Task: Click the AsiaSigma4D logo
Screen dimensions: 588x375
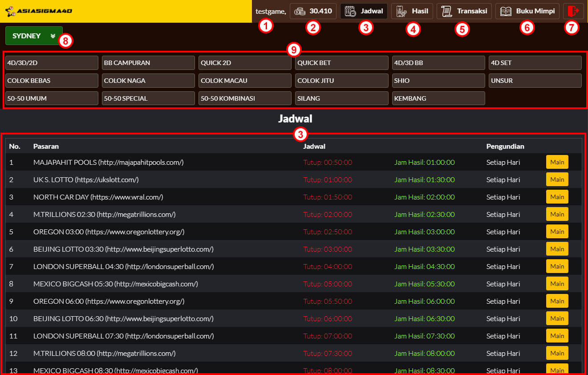Action: click(x=38, y=11)
